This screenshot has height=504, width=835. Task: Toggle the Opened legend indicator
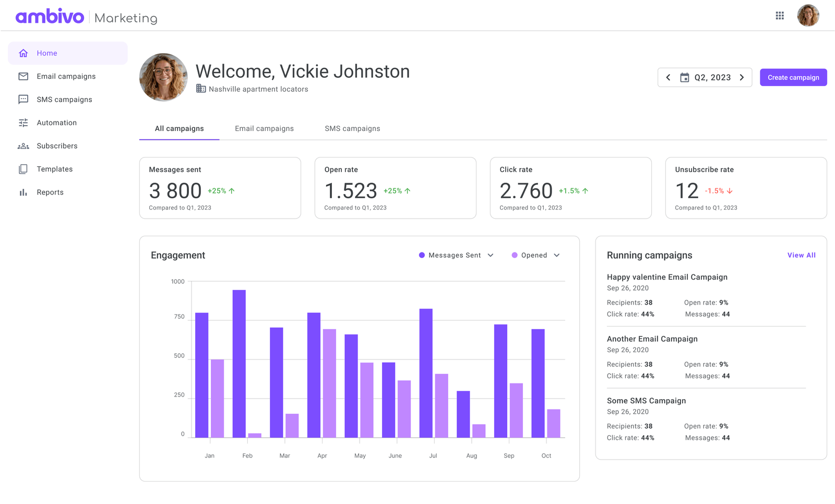click(x=515, y=255)
